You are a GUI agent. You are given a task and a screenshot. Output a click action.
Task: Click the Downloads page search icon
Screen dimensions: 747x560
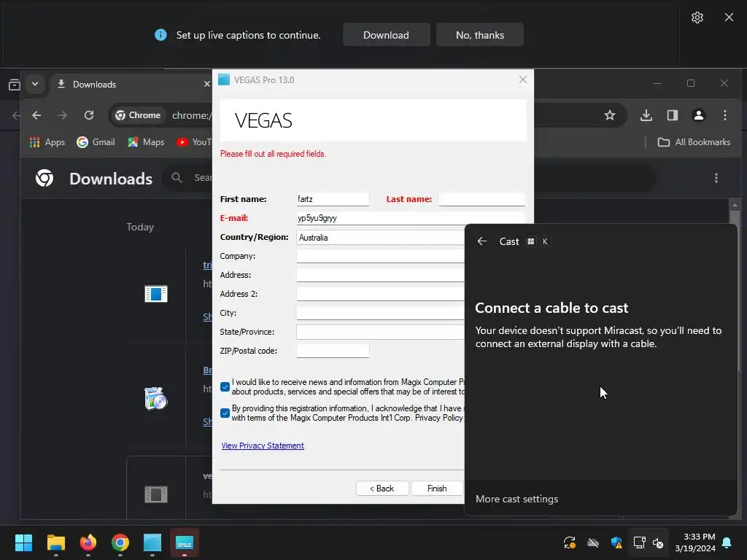pyautogui.click(x=177, y=178)
